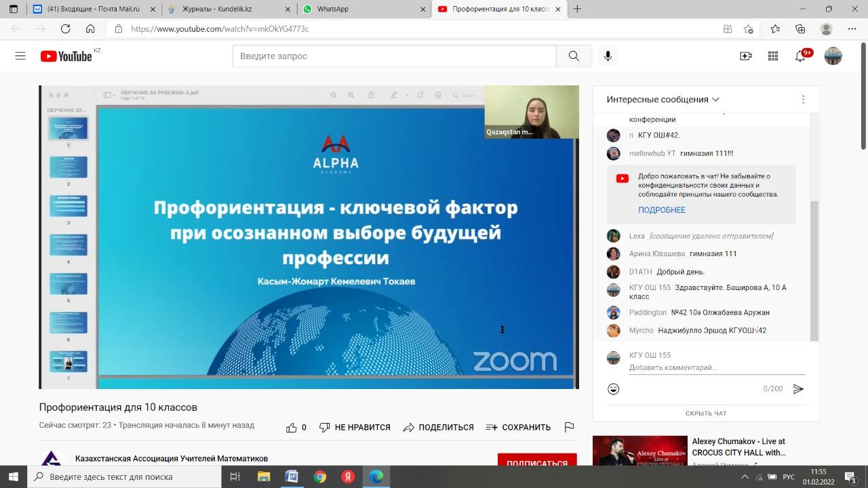Open voice search with the microphone icon
Image resolution: width=868 pixels, height=488 pixels.
608,56
